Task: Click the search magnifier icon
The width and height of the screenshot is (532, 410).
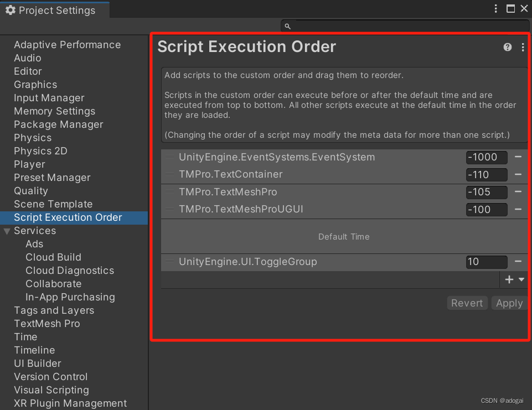Action: click(287, 26)
